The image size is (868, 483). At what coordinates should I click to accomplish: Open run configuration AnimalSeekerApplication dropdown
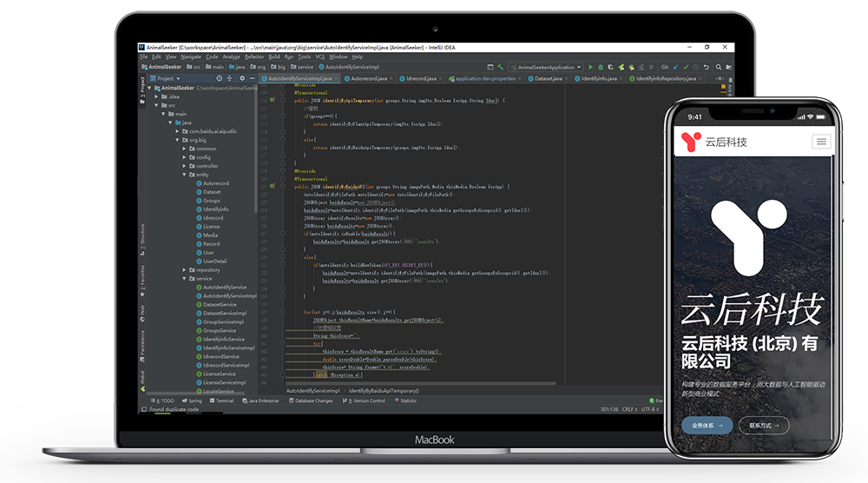tap(546, 67)
